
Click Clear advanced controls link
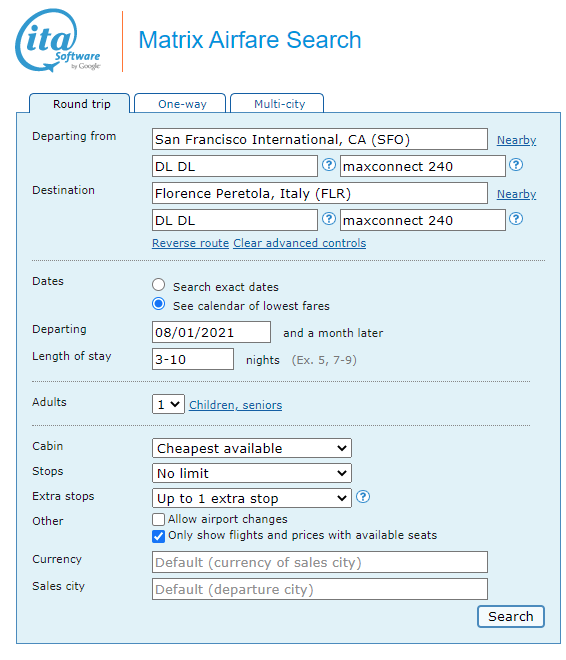click(x=300, y=243)
